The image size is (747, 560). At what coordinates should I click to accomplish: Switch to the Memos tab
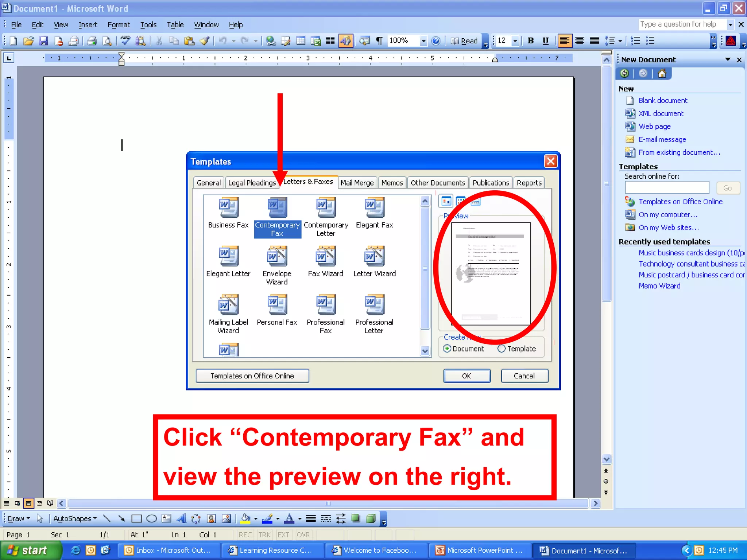pyautogui.click(x=392, y=183)
